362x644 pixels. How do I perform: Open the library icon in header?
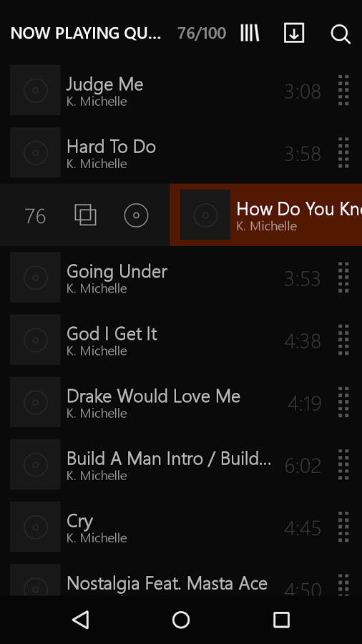tap(250, 33)
